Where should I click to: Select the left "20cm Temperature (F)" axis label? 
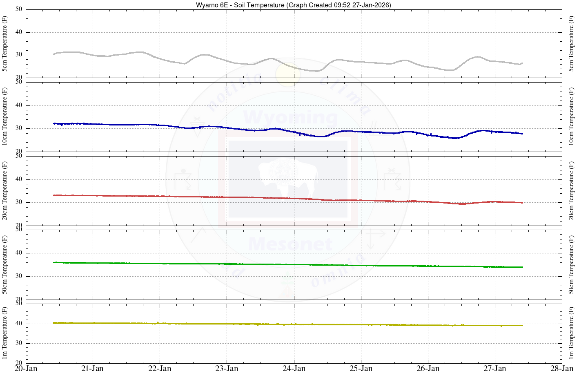click(x=5, y=190)
